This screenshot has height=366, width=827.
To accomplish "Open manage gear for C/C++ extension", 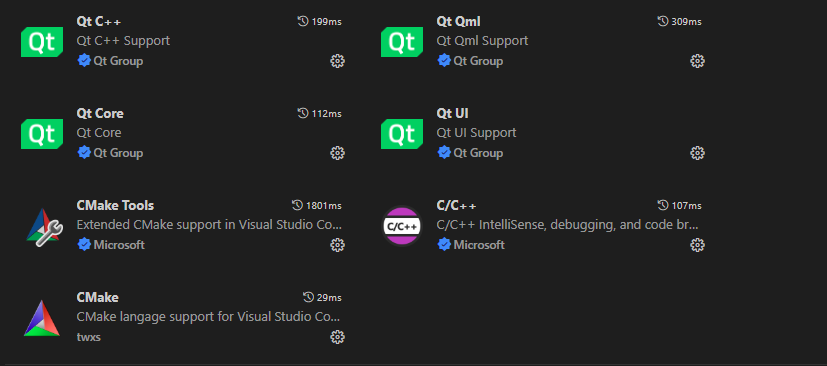I will pyautogui.click(x=697, y=245).
